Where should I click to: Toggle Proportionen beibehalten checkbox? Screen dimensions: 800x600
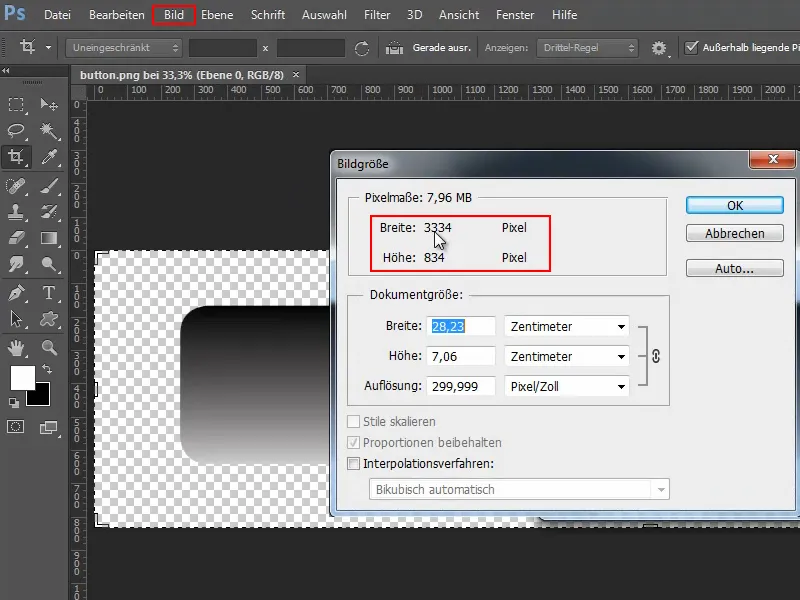tap(353, 442)
